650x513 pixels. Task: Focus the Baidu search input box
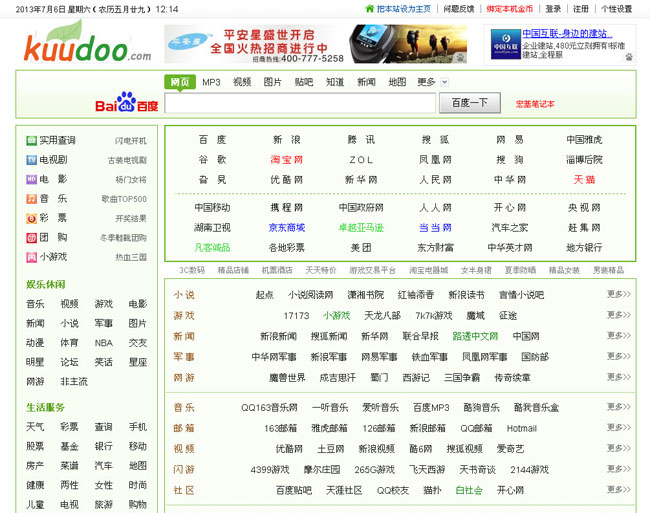(300, 103)
